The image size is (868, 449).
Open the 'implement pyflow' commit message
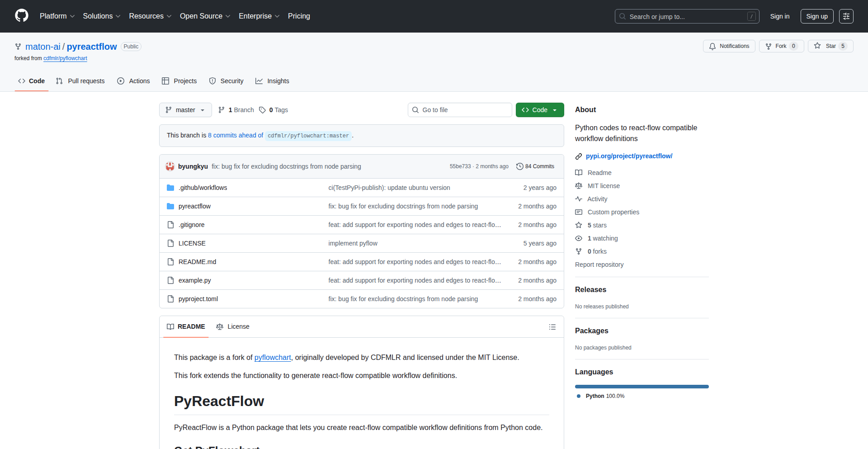(x=353, y=243)
